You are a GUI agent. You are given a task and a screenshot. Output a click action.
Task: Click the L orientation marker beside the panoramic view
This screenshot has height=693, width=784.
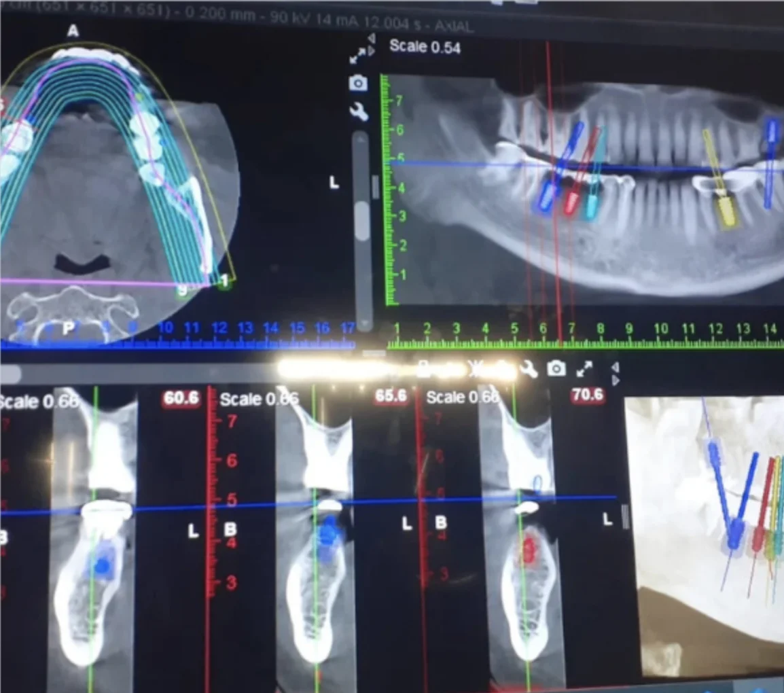pyautogui.click(x=334, y=182)
